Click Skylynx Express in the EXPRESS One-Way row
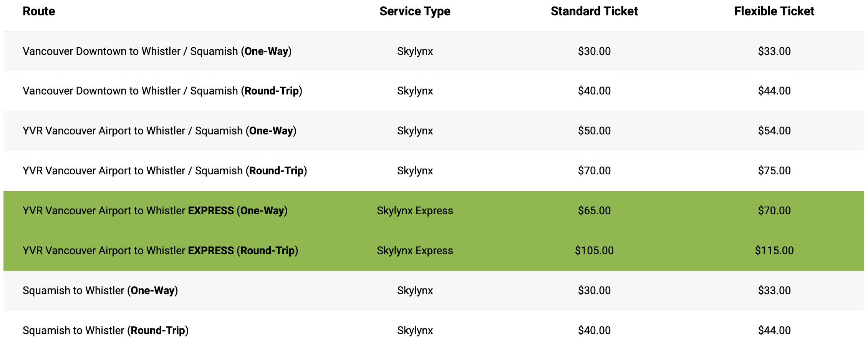The height and width of the screenshot is (351, 868). point(415,211)
